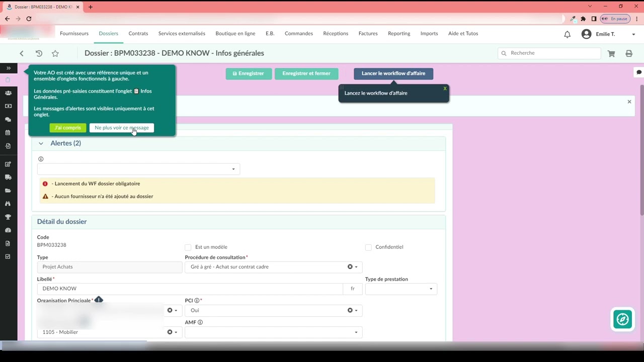Image resolution: width=644 pixels, height=362 pixels.
Task: Open the Emilie T. user menu
Action: (608, 34)
